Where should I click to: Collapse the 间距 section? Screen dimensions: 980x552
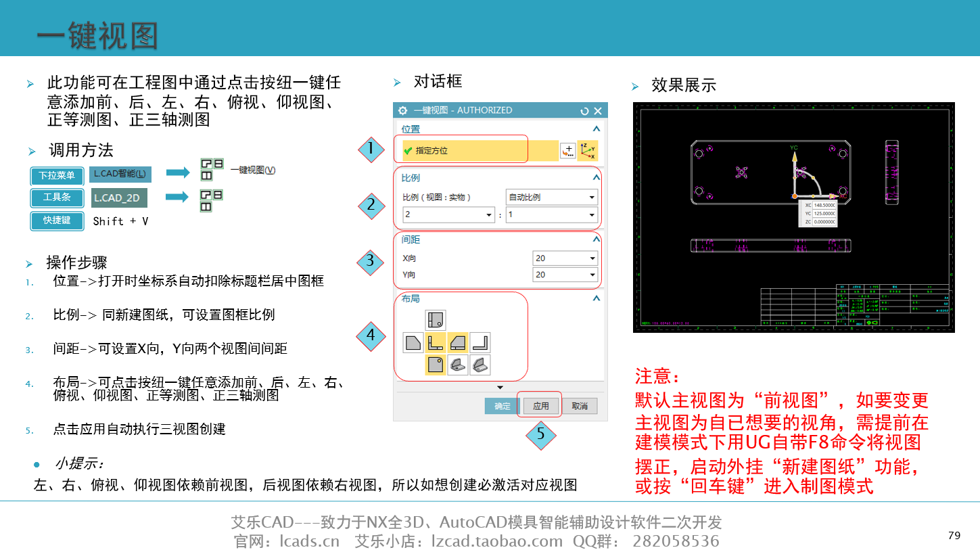pyautogui.click(x=596, y=239)
